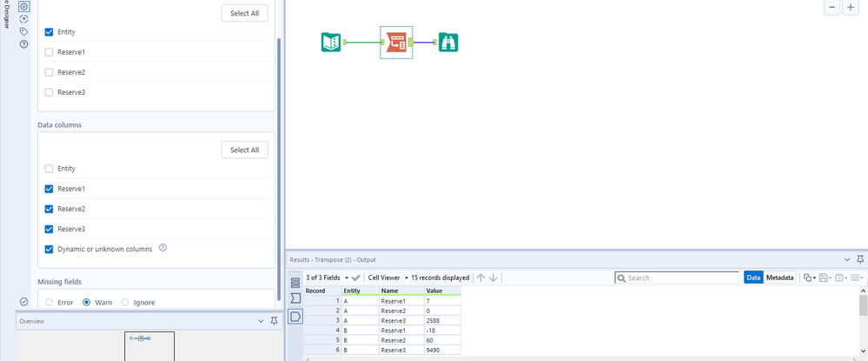
Task: Select the Transpose tool on canvas
Action: [x=396, y=42]
